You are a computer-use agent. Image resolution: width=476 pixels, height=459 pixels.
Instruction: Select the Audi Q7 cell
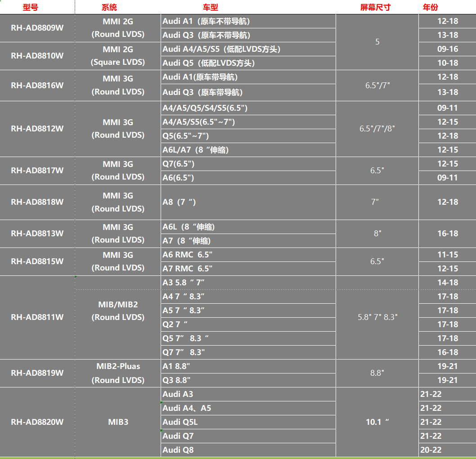click(x=248, y=436)
